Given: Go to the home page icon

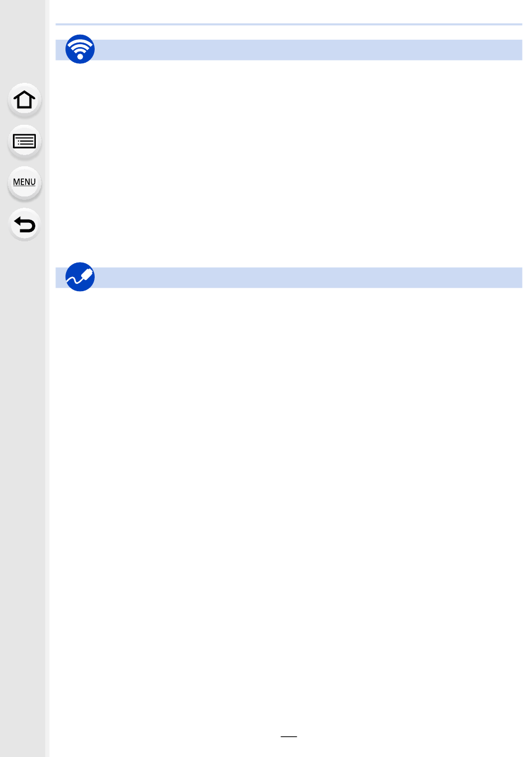Looking at the screenshot, I should [24, 100].
